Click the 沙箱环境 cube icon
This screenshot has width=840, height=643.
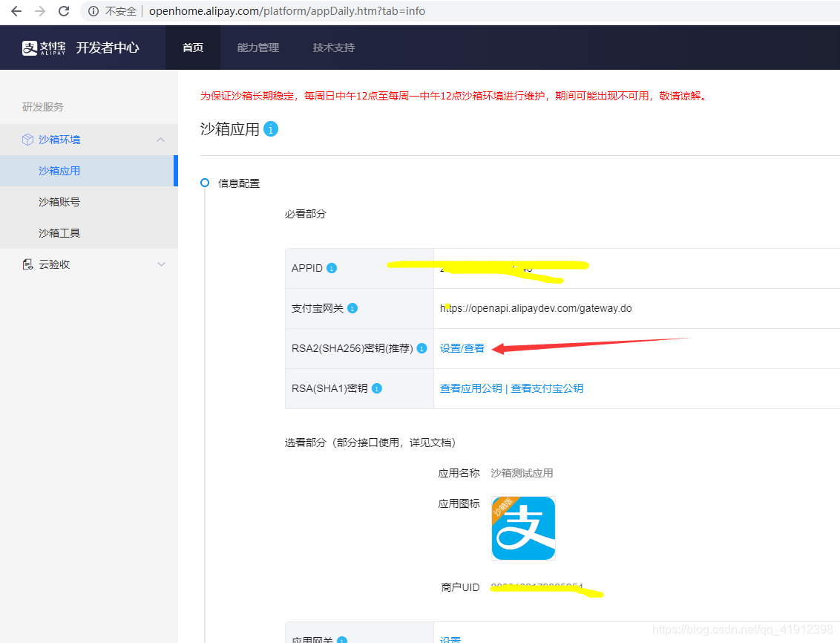pyautogui.click(x=28, y=140)
